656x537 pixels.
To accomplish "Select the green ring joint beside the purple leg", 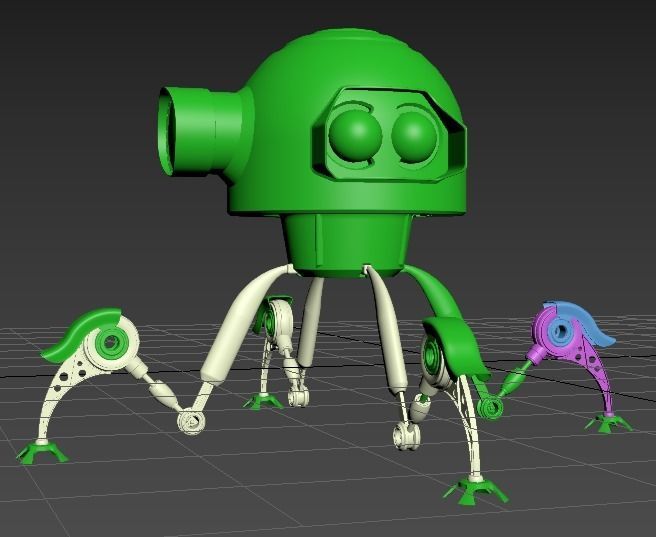I will [x=490, y=407].
